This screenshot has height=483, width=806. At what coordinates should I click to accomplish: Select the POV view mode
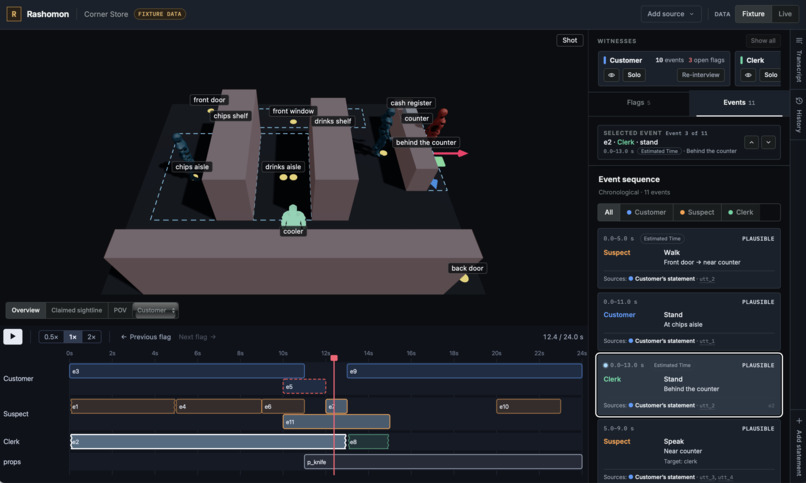(x=120, y=310)
